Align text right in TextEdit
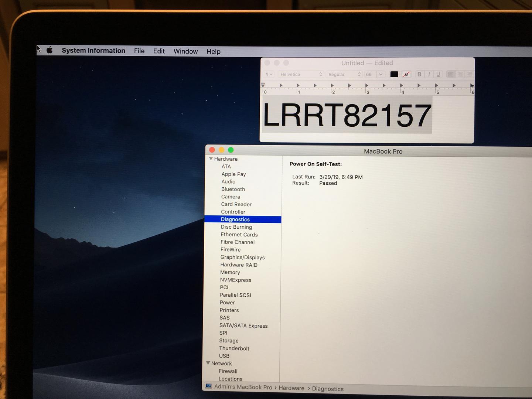The image size is (532, 399). 470,74
